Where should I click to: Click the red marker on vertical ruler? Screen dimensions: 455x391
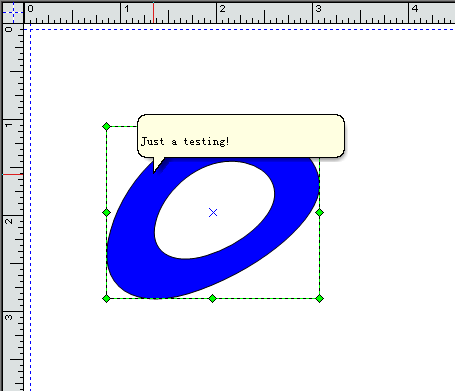tap(13, 174)
